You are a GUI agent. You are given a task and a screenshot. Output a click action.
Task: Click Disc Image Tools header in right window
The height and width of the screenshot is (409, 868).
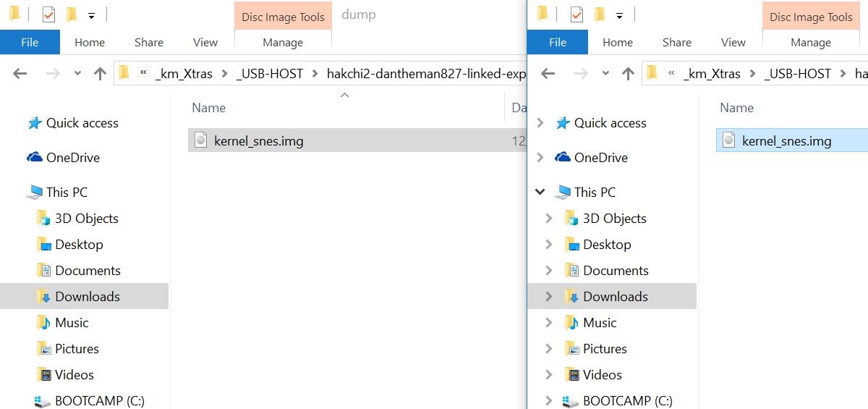pos(811,17)
